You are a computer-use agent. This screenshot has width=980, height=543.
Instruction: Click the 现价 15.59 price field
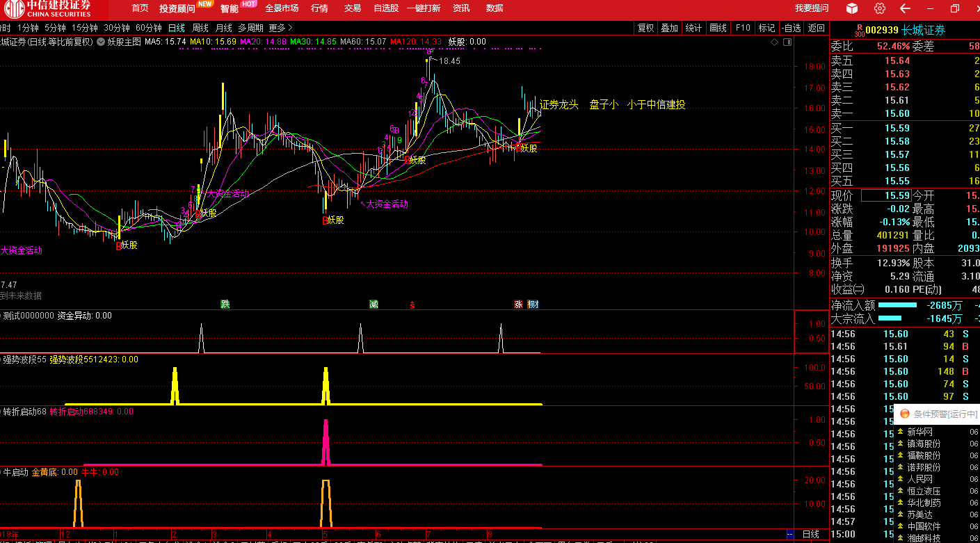tap(886, 195)
